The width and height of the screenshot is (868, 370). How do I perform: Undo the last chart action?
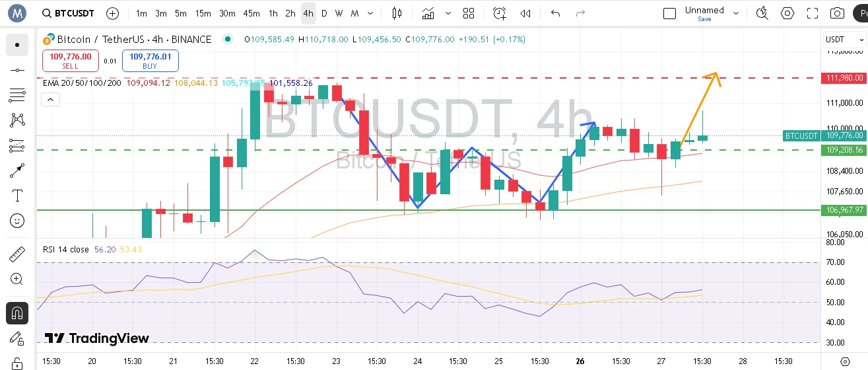point(555,13)
